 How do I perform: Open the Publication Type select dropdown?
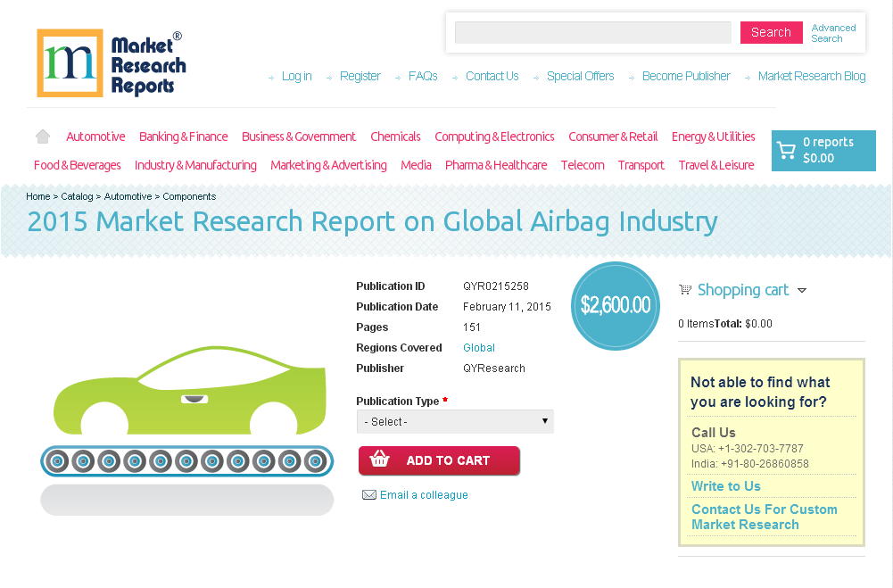coord(455,421)
